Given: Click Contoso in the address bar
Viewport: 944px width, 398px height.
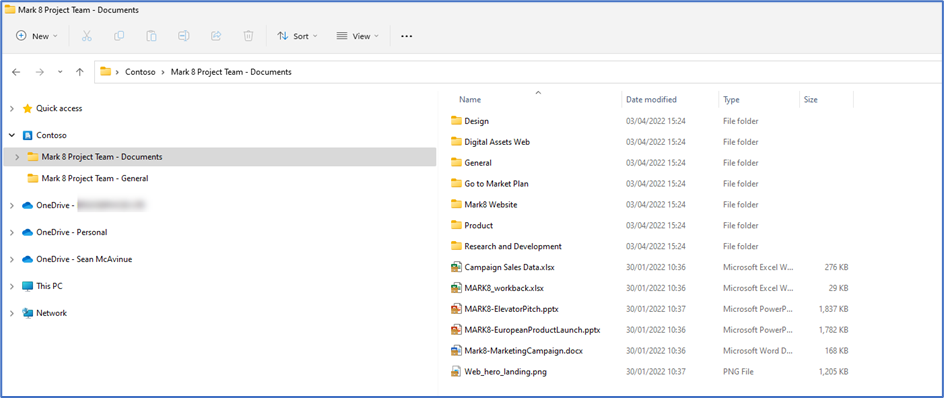Looking at the screenshot, I should 140,72.
